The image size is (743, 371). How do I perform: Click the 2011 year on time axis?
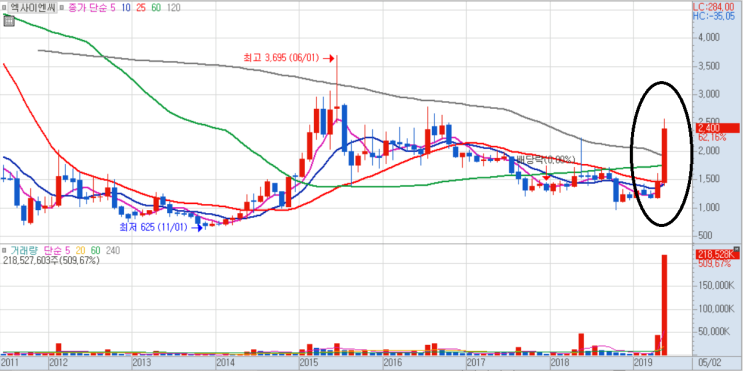(x=9, y=362)
